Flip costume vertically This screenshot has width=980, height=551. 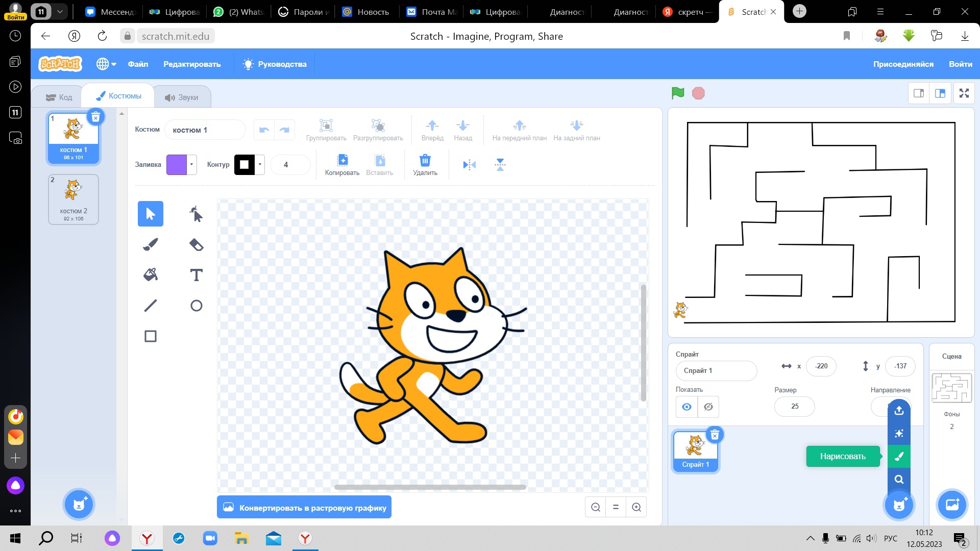pyautogui.click(x=500, y=164)
